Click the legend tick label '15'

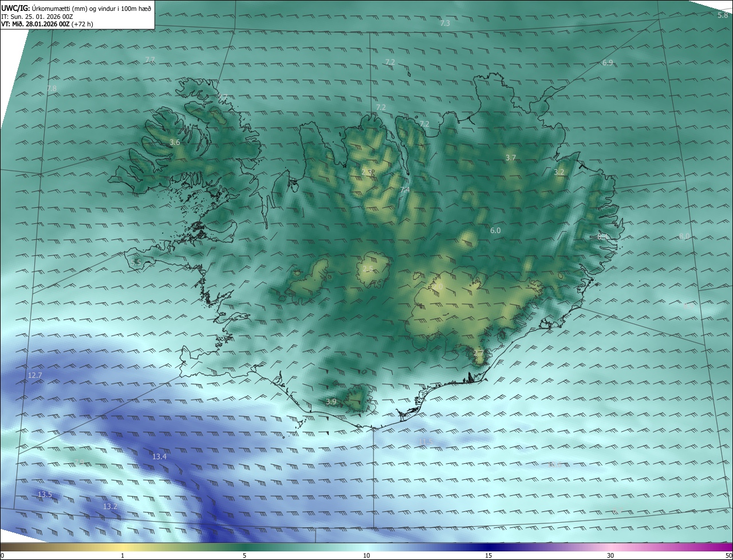488,555
